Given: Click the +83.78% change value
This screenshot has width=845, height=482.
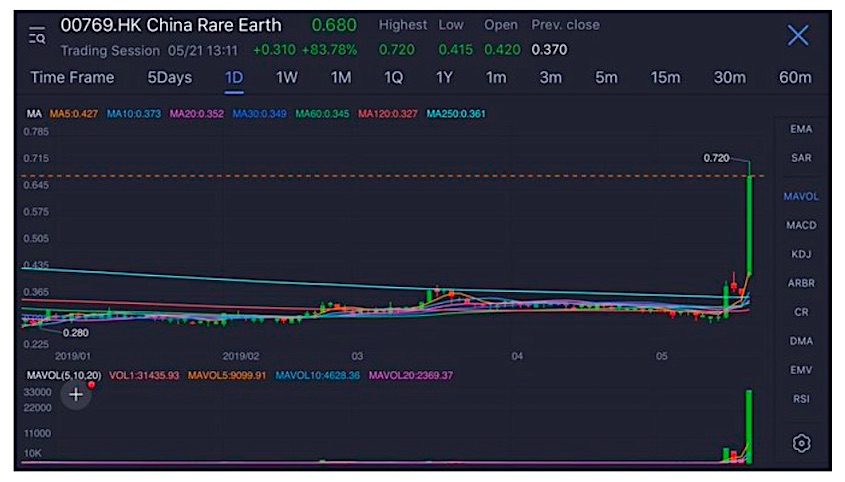Looking at the screenshot, I should pos(329,50).
